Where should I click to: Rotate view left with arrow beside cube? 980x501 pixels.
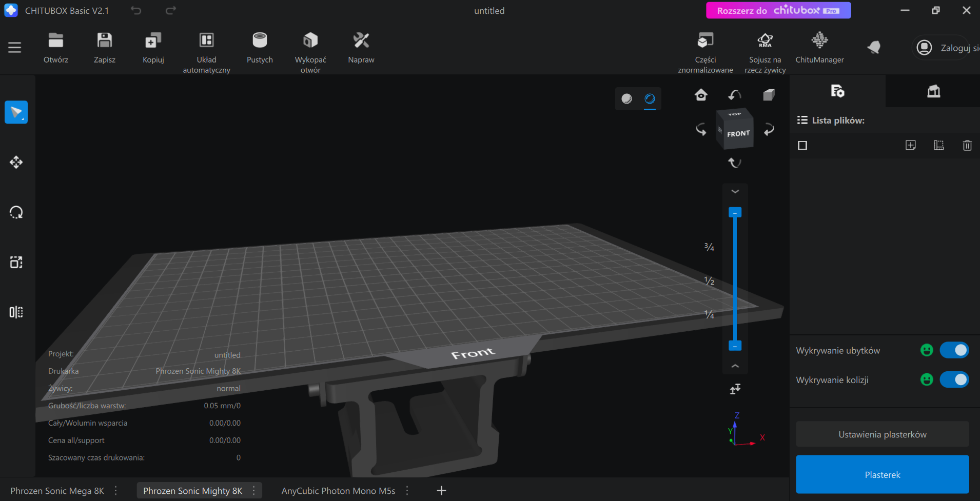[701, 129]
